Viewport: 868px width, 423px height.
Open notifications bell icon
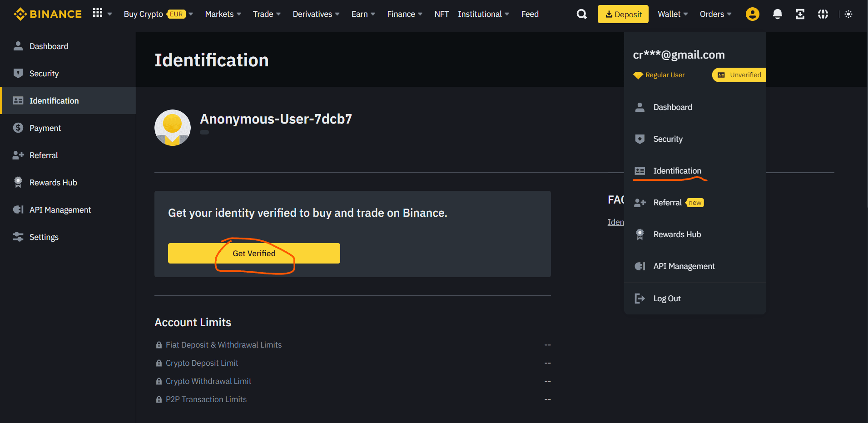777,14
